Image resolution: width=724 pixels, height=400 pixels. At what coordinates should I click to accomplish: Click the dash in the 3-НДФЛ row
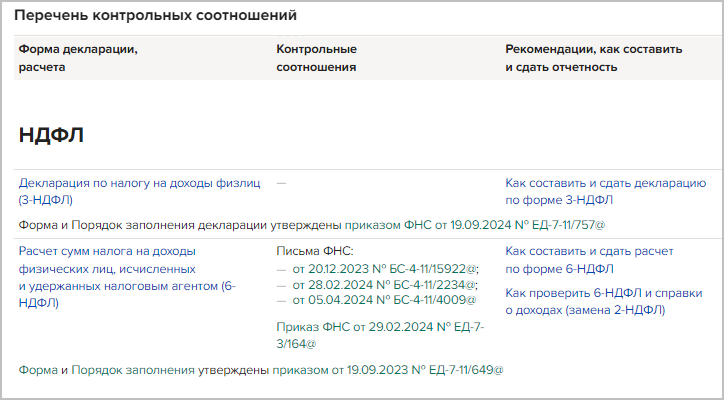point(281,183)
